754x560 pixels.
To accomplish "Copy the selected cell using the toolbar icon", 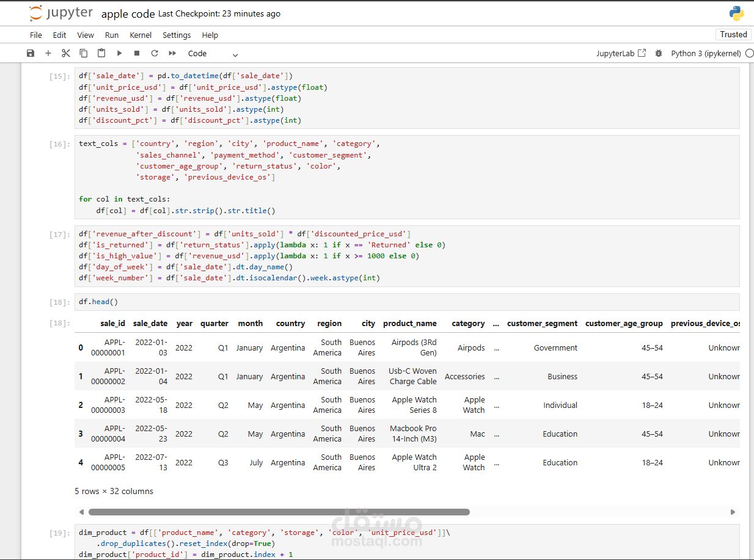I will click(84, 53).
